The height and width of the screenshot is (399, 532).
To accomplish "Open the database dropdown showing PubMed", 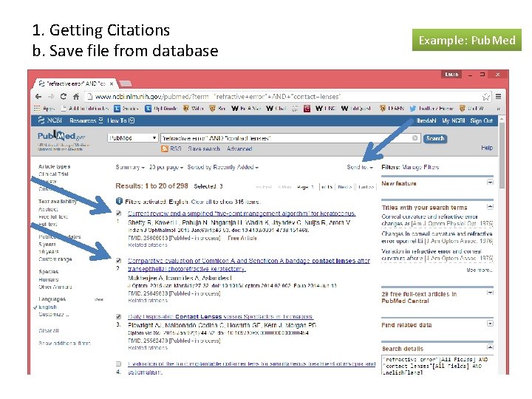I will tap(133, 138).
